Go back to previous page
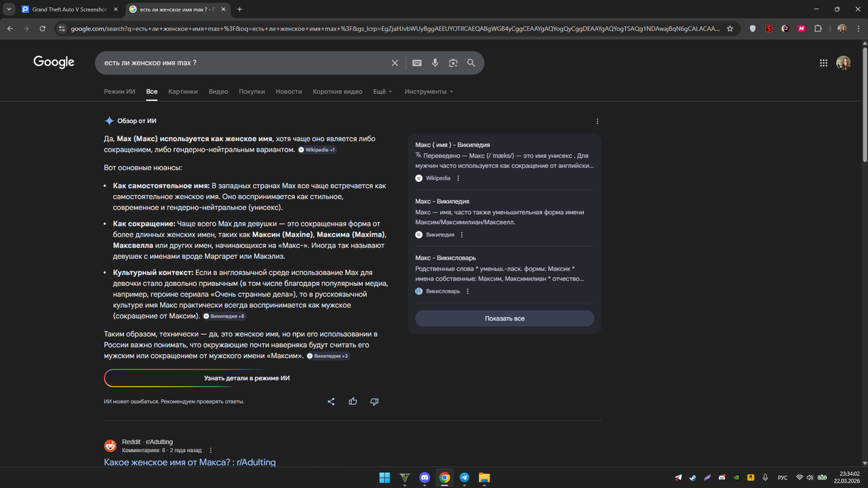868x488 pixels. click(9, 28)
